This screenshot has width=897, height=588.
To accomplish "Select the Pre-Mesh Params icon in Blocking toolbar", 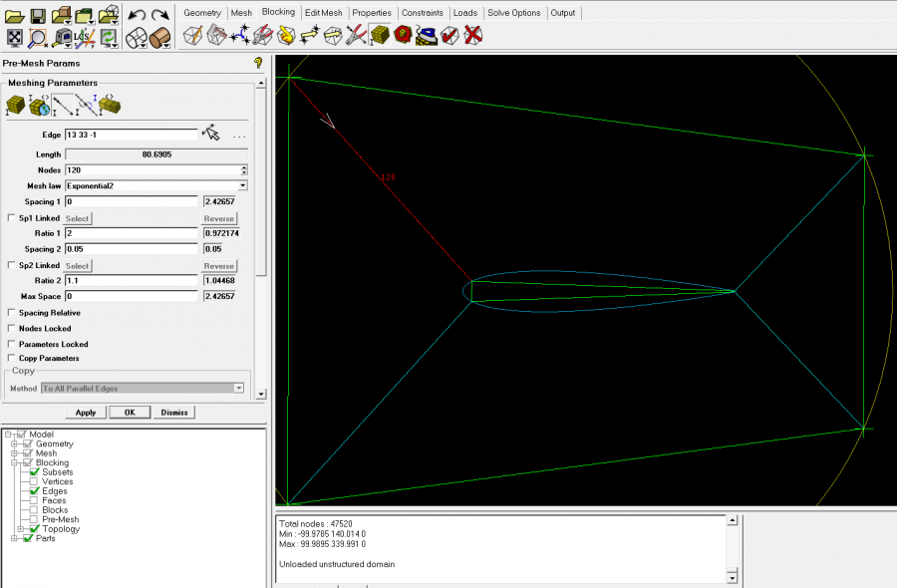I will pos(379,36).
